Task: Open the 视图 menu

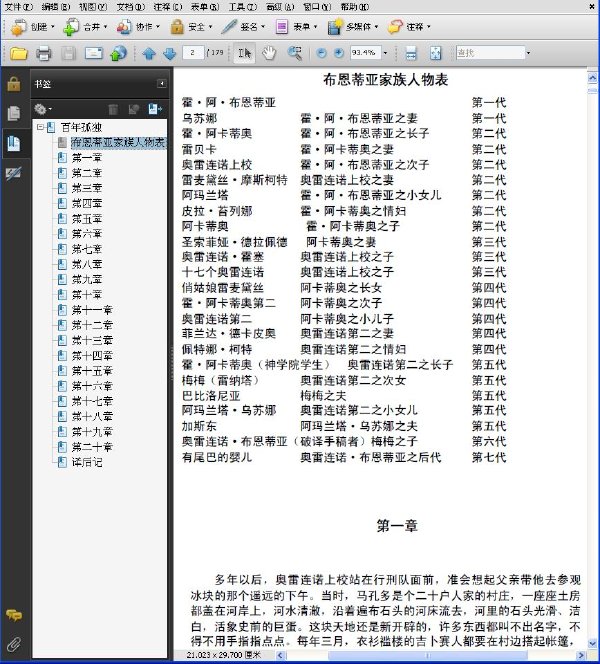Action: (93, 7)
